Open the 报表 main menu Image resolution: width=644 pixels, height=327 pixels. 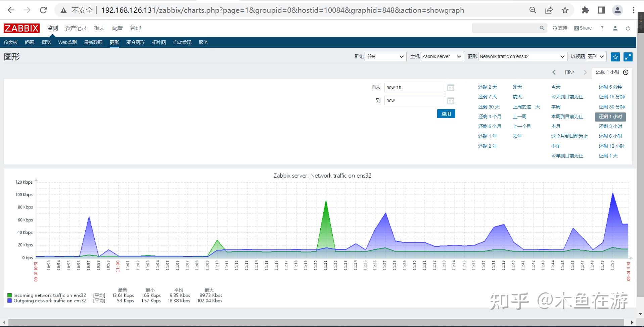tap(99, 28)
